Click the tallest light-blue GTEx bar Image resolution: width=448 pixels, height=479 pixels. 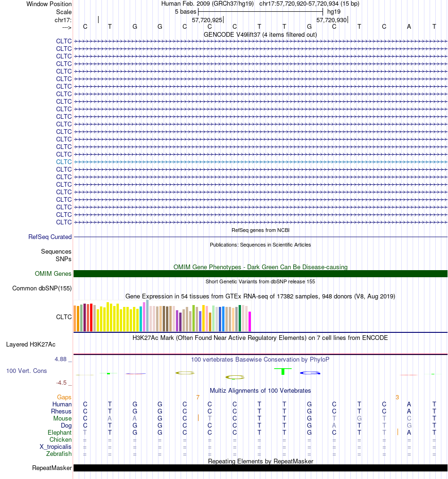click(147, 316)
